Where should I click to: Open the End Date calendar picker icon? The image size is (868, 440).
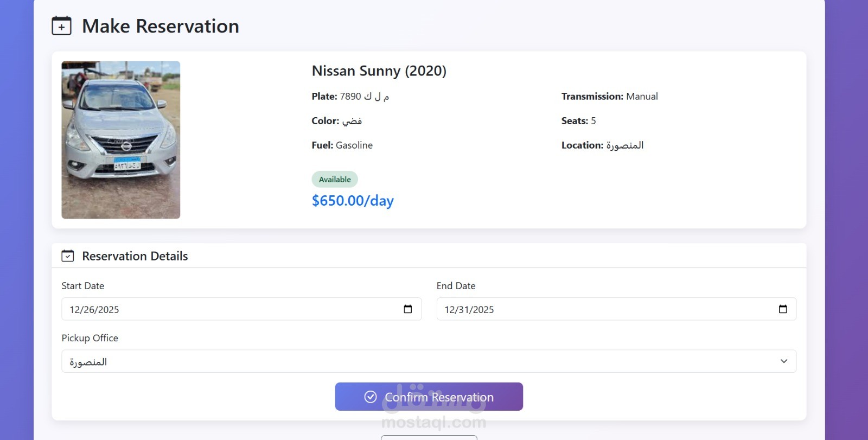click(x=783, y=309)
